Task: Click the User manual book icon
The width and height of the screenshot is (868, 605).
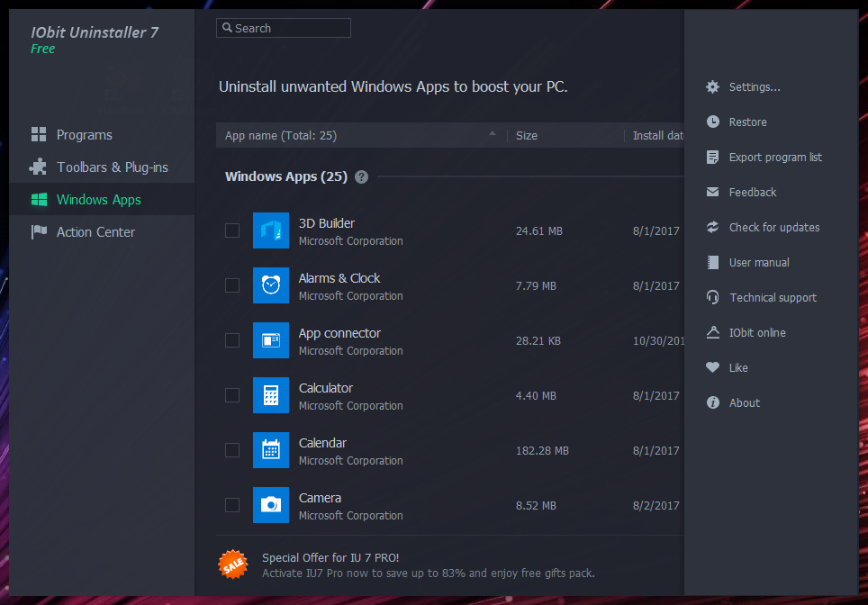Action: (x=712, y=262)
